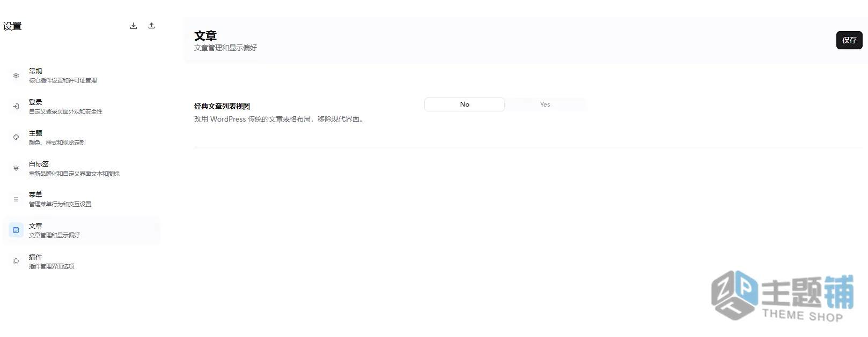Open the 插件 settings section
The height and width of the screenshot is (337, 868).
82,261
